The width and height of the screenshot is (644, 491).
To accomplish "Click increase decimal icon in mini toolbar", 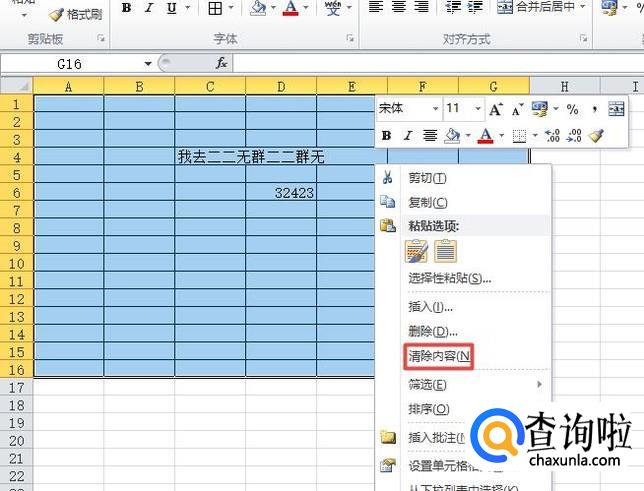I will (551, 135).
